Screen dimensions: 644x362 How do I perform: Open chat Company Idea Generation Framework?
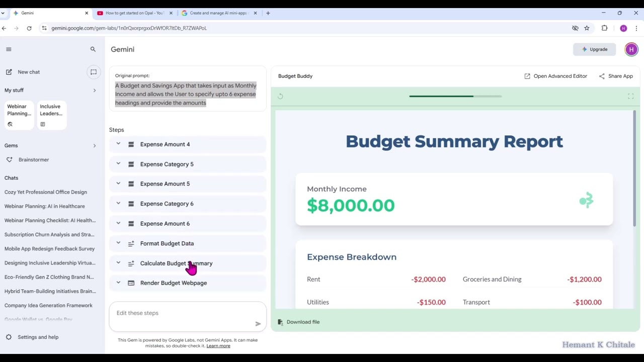(48, 306)
